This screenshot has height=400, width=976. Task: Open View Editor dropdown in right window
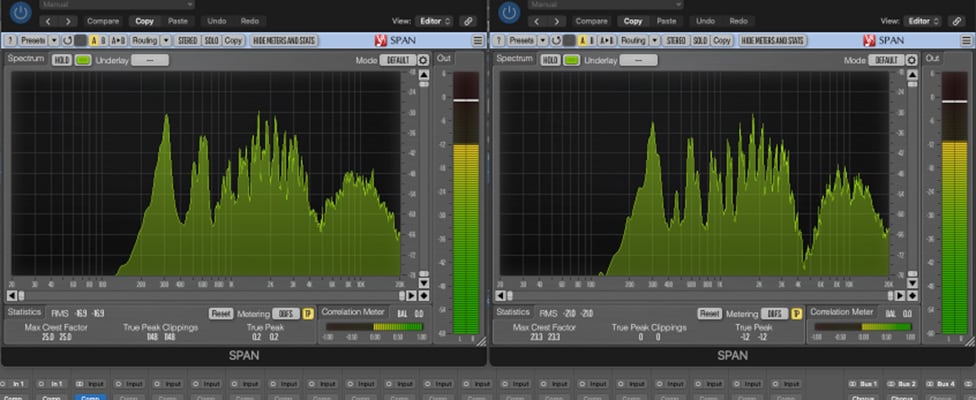tap(923, 21)
